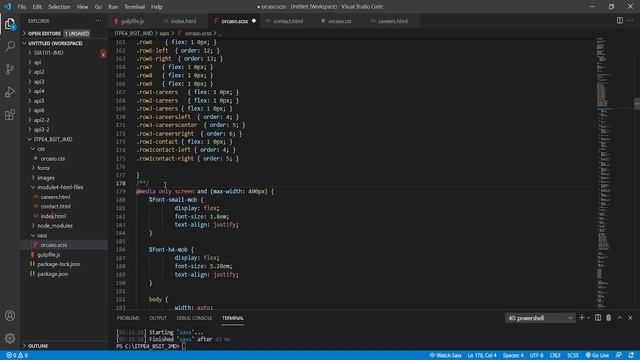
Task: Click the unsaved dot on orcaso.scss tab
Action: 254,21
